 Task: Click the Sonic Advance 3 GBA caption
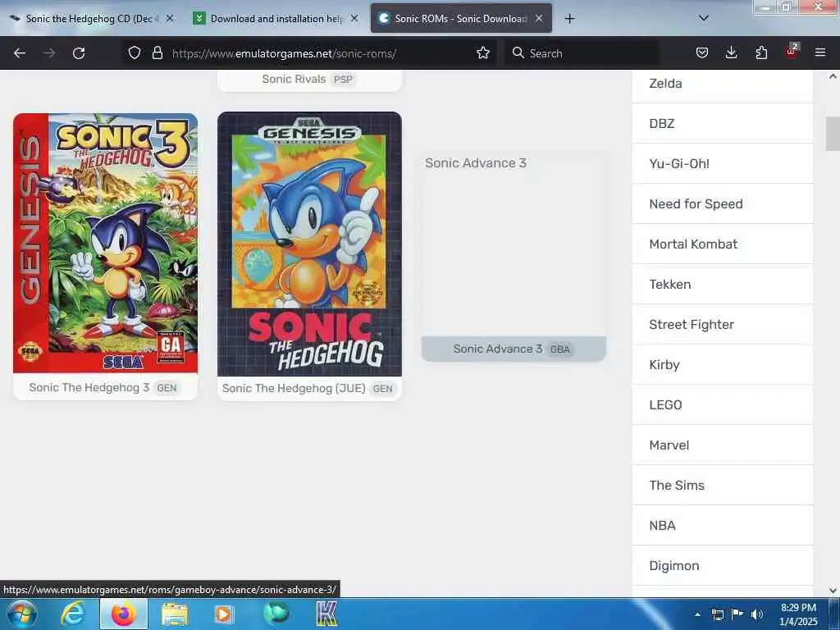tap(514, 349)
